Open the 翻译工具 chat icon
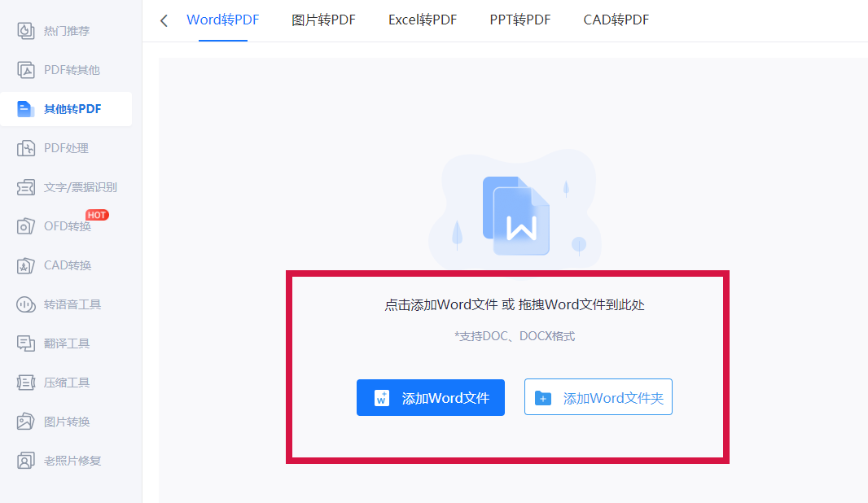This screenshot has width=868, height=503. (25, 343)
